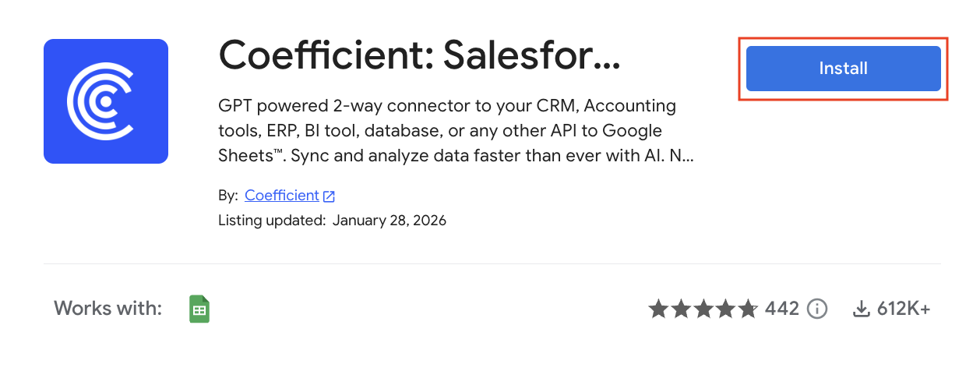
Task: Click the external link icon beside Coefficient
Action: click(x=330, y=196)
